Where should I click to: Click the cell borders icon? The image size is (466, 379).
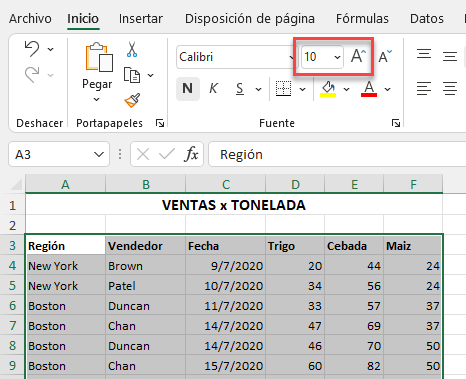[x=284, y=89]
